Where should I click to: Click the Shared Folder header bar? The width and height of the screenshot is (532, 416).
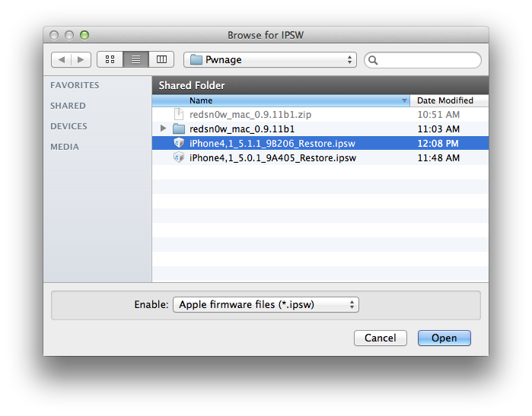(x=320, y=85)
